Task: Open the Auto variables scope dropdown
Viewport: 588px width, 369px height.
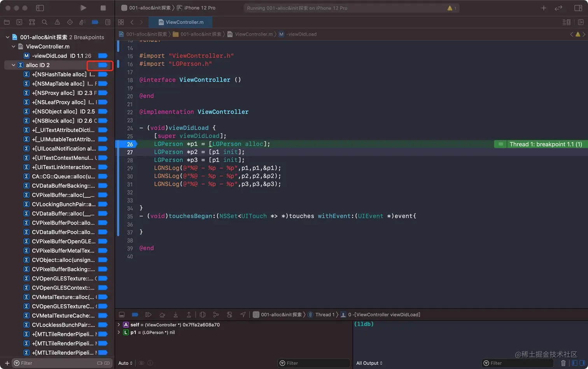Action: 125,363
